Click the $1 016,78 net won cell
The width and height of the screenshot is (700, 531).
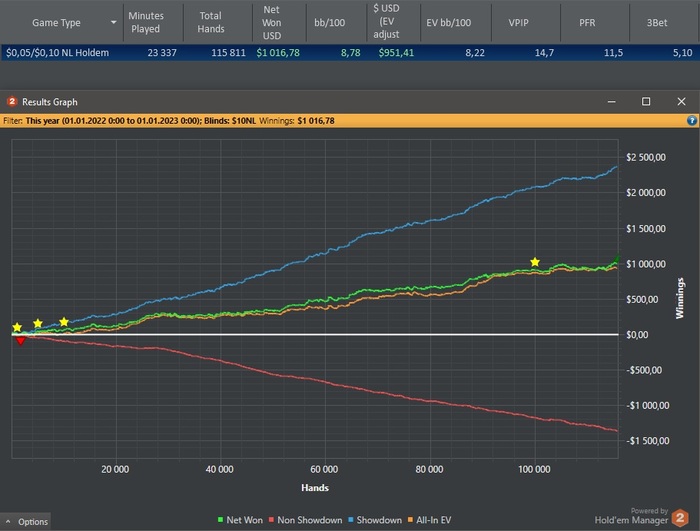point(278,53)
